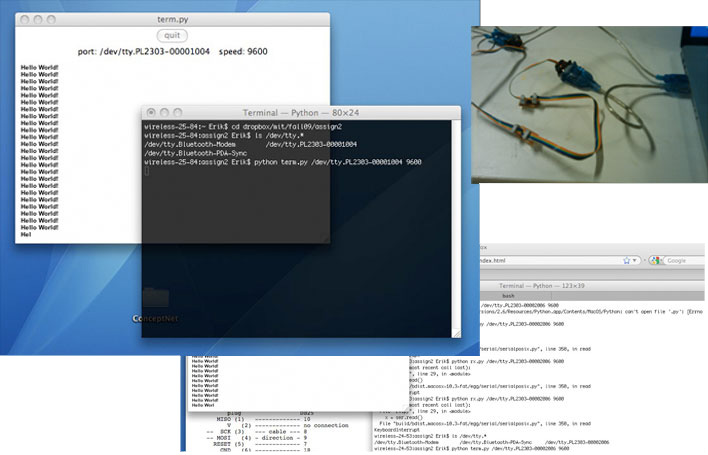Screen dimensions: 708x455
Task: Open the circuit board wiring photo
Action: pos(589,96)
